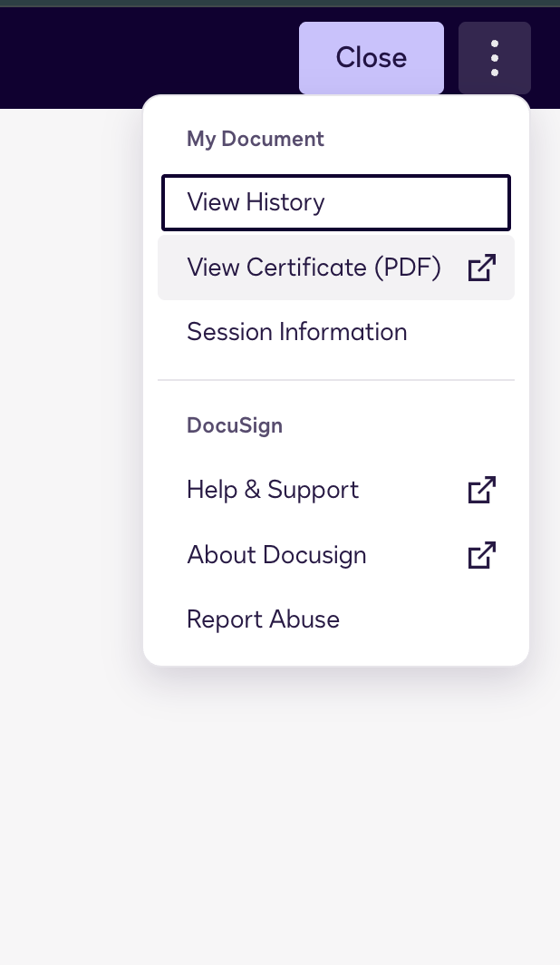
Task: Click external link icon next to Help & Support
Action: (481, 490)
